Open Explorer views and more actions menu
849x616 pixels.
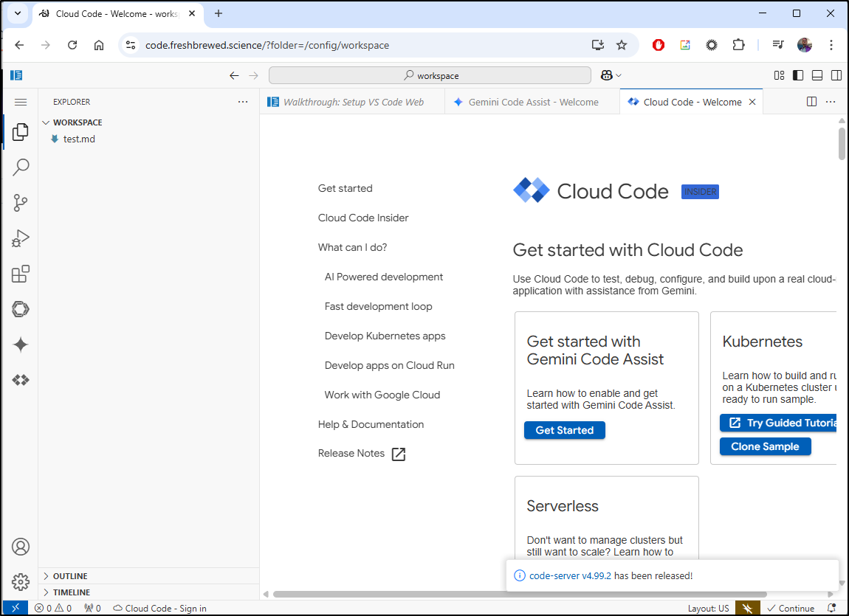click(243, 102)
